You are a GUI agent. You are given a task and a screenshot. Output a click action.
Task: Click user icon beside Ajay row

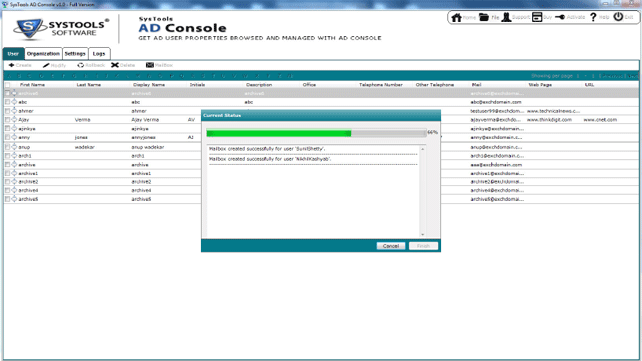point(14,120)
